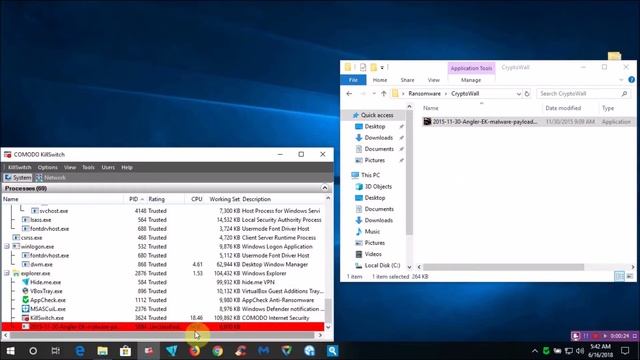Open the Options menu in KillSwitch

(x=48, y=167)
